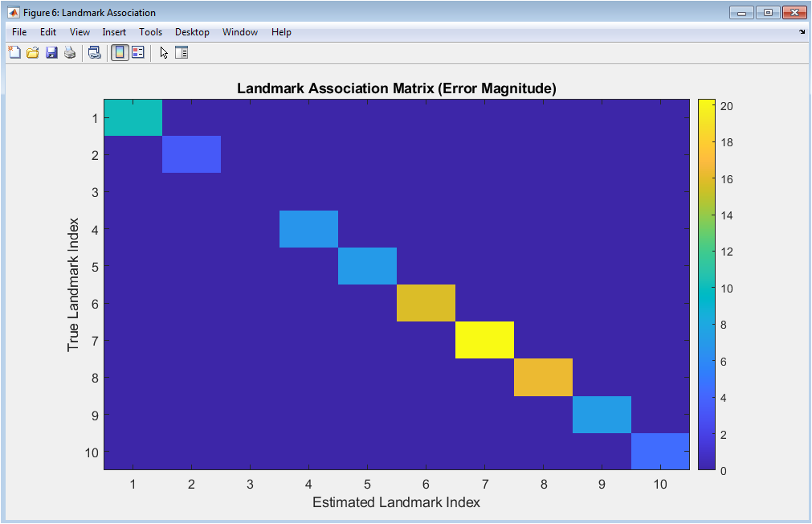The width and height of the screenshot is (812, 524).
Task: Open the Property Inspector panel icon
Action: pos(182,53)
